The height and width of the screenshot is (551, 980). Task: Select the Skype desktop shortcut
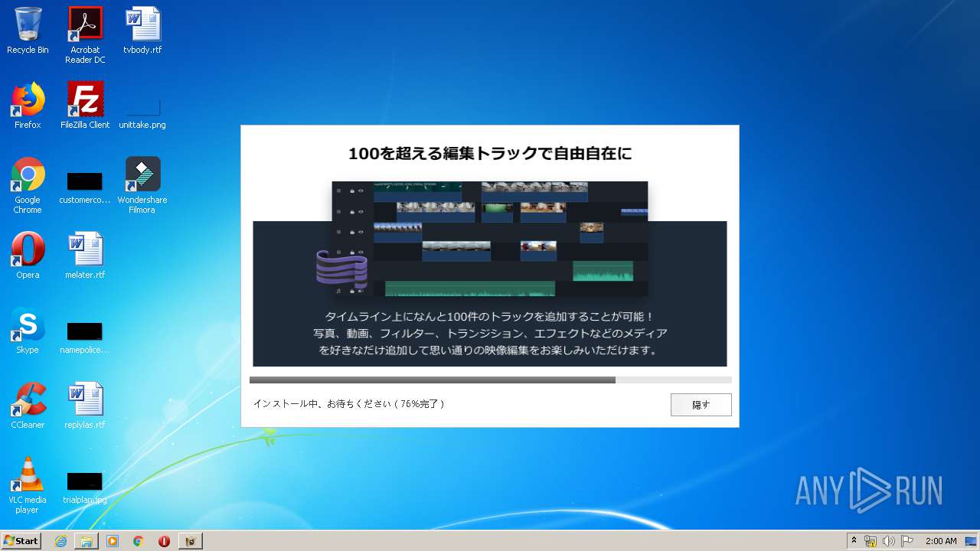[28, 331]
